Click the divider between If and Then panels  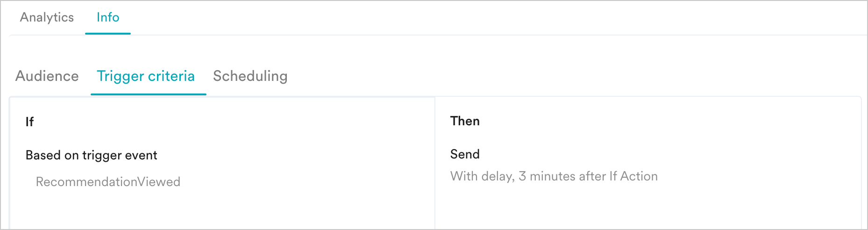435,163
